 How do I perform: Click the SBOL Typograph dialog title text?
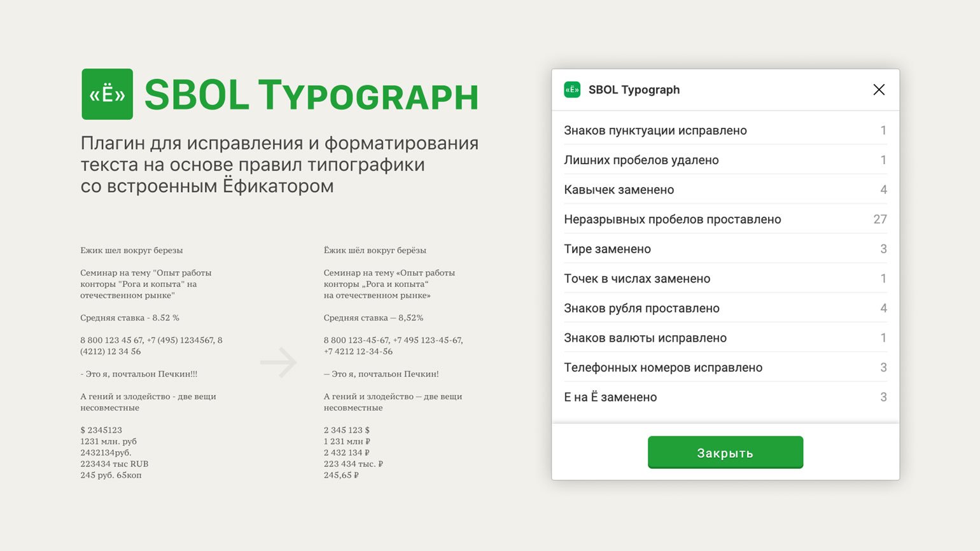pyautogui.click(x=634, y=90)
